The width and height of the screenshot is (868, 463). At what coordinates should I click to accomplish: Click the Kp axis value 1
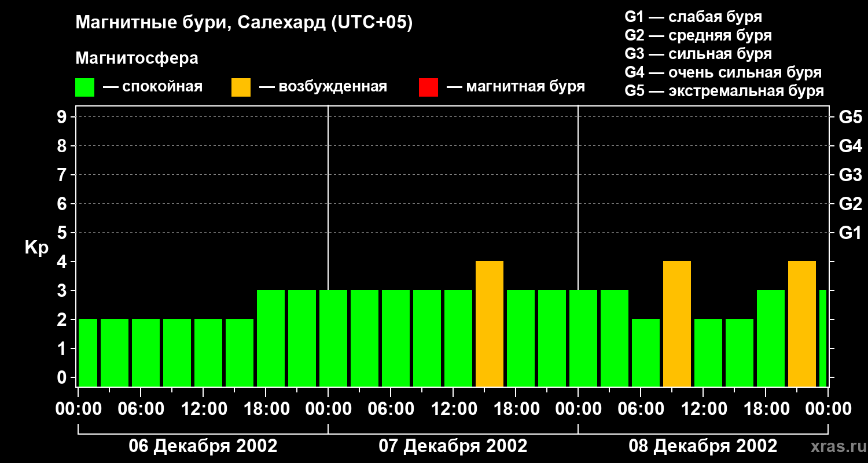(x=62, y=348)
